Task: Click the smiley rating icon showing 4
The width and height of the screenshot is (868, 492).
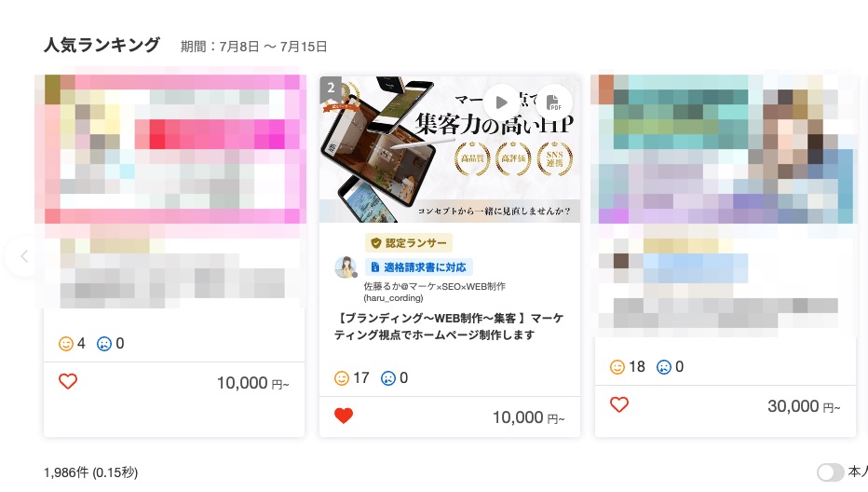Action: click(66, 344)
